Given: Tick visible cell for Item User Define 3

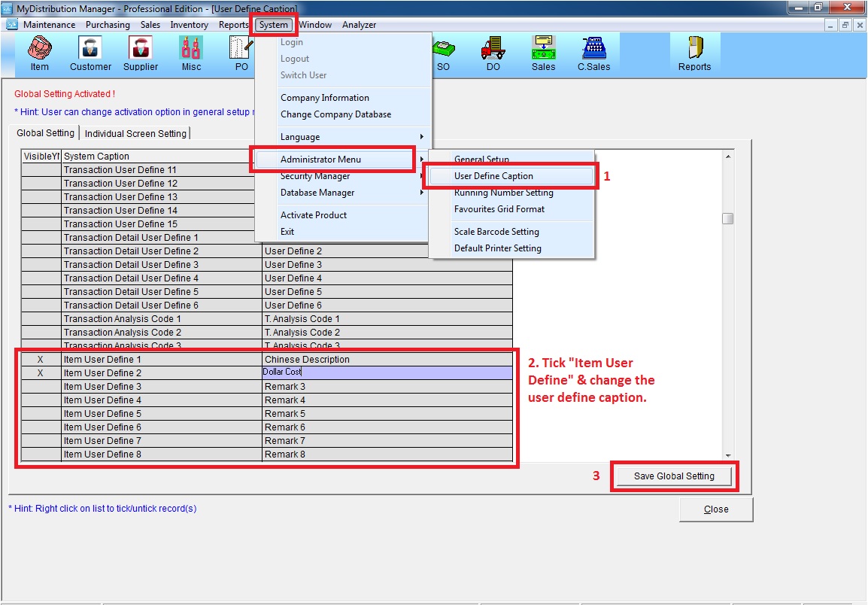Looking at the screenshot, I should pyautogui.click(x=41, y=387).
